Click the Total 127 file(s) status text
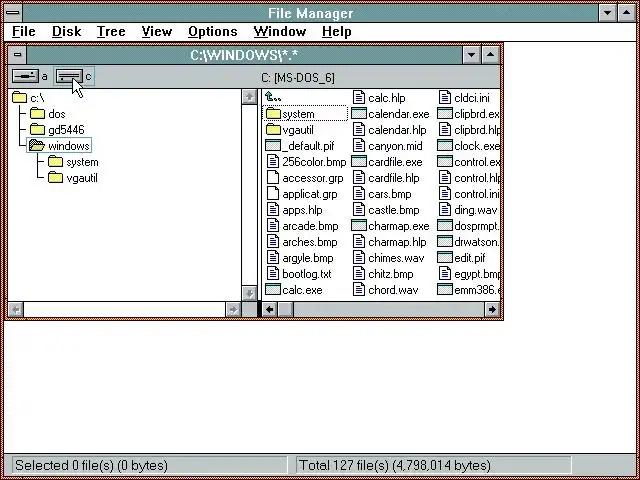Viewport: 640px width, 480px height. pos(395,466)
